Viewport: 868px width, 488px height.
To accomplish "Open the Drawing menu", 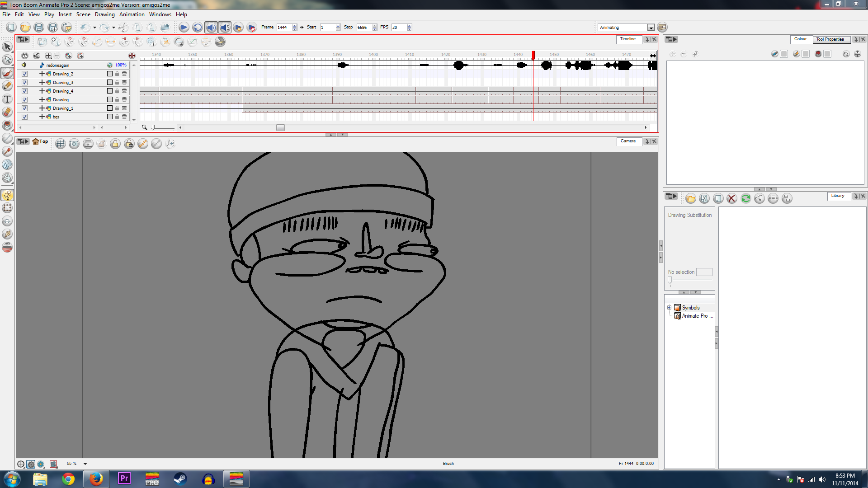I will 105,14.
